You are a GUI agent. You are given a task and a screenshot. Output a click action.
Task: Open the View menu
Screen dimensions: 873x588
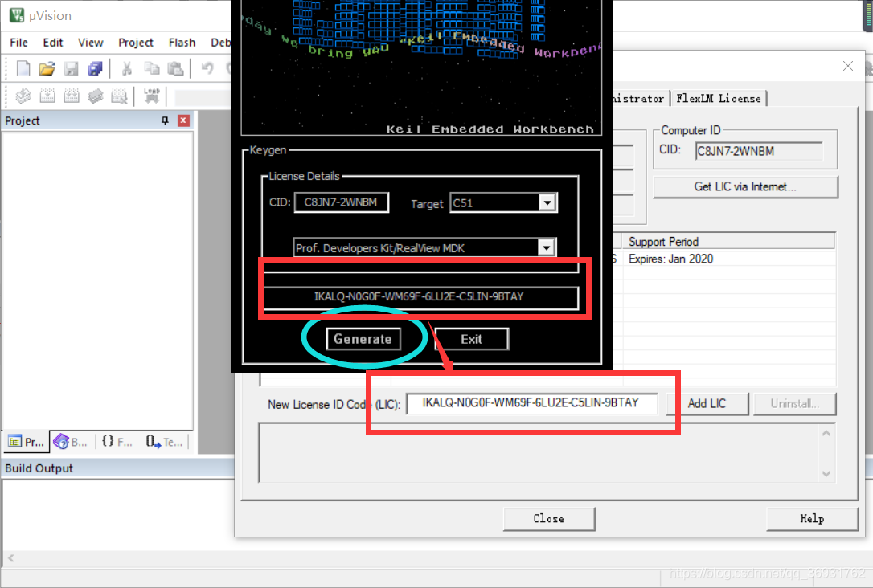tap(90, 43)
